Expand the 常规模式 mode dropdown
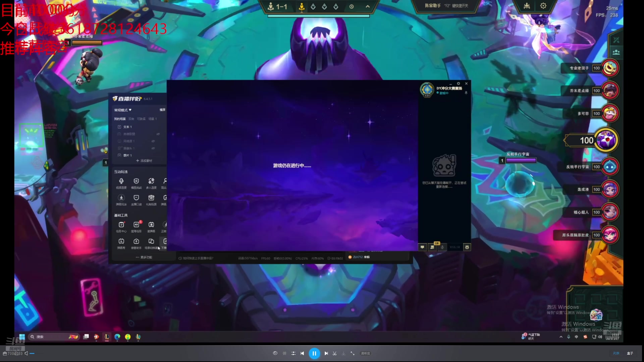 pos(123,110)
